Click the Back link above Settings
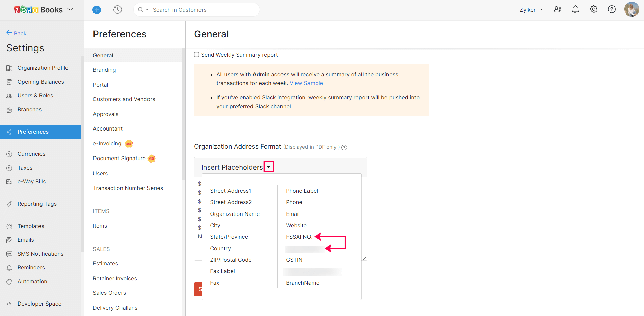Image resolution: width=644 pixels, height=316 pixels. click(x=16, y=33)
